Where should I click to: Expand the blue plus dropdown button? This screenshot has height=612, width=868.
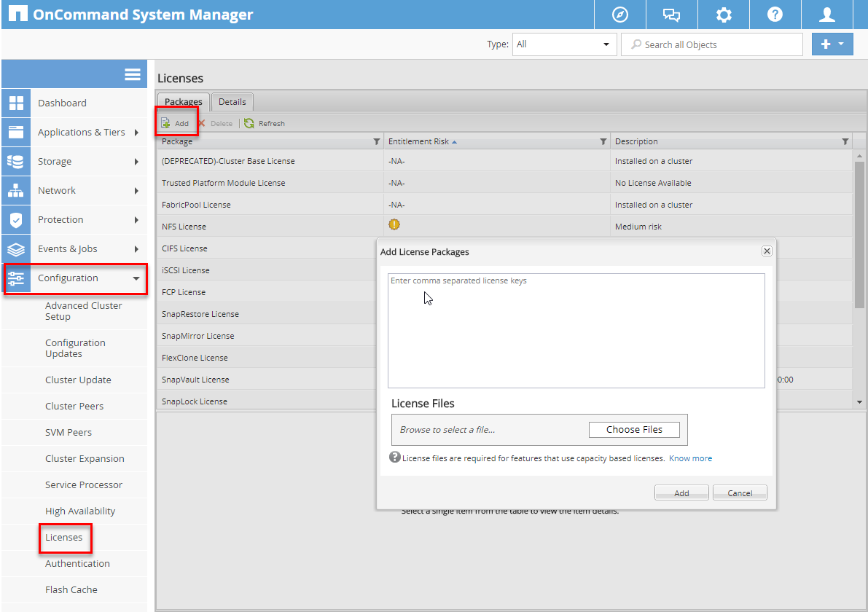coord(832,44)
